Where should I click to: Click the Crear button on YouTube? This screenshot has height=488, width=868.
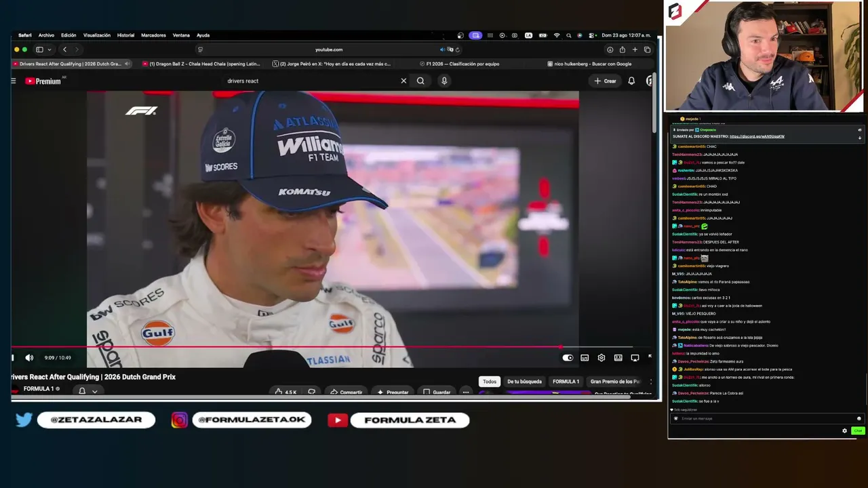(x=606, y=81)
